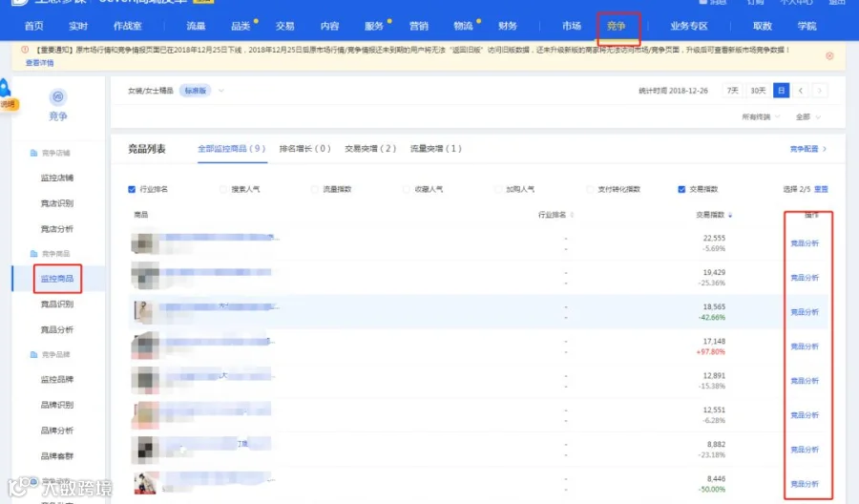859x504 pixels.
Task: Expand the 标准版 category dropdown
Action: (221, 91)
